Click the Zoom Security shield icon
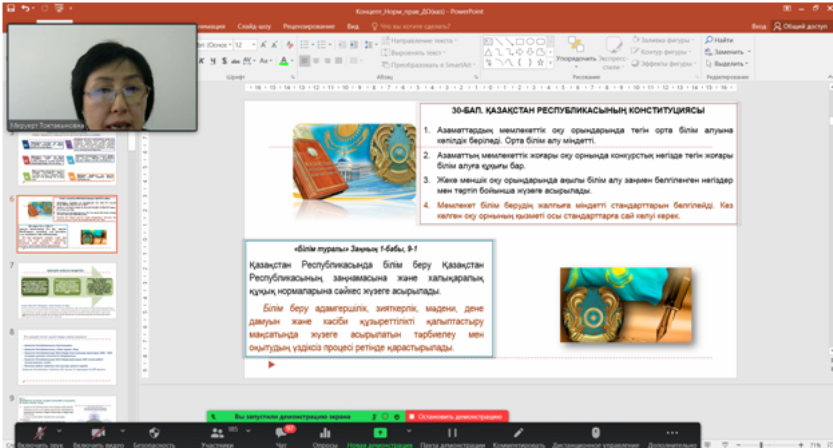Screen dimensions: 833x448 coord(154,431)
